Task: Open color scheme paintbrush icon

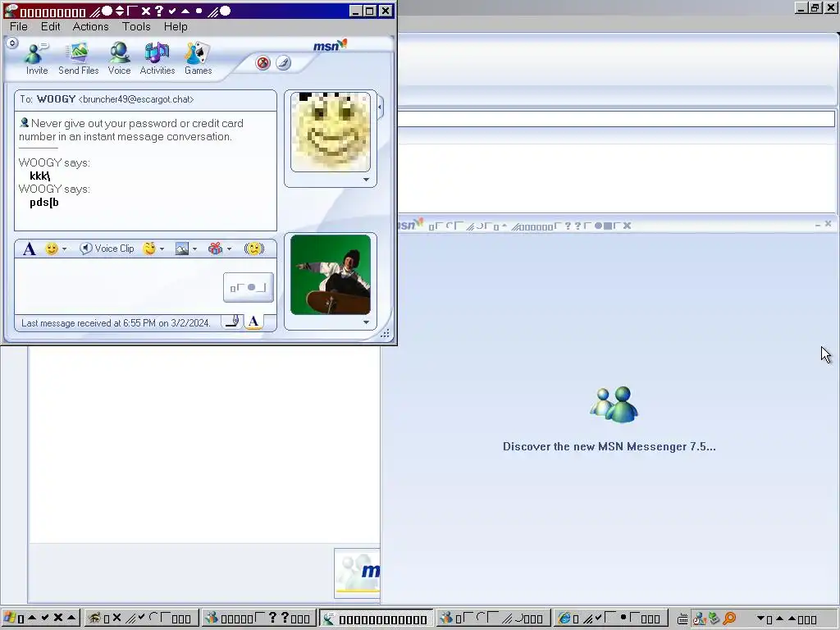Action: pos(283,62)
